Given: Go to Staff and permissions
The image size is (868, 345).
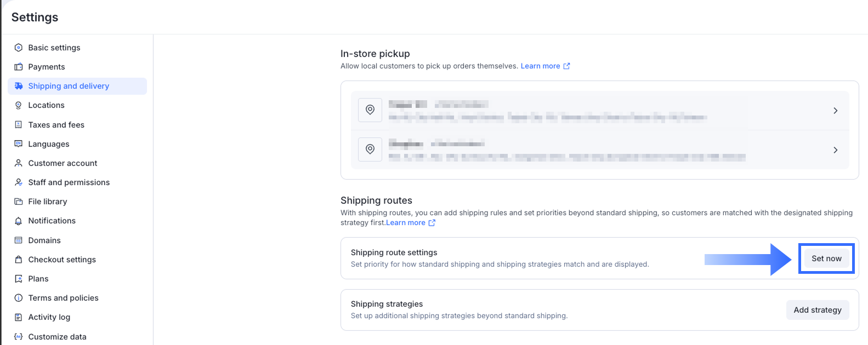Looking at the screenshot, I should [x=69, y=182].
